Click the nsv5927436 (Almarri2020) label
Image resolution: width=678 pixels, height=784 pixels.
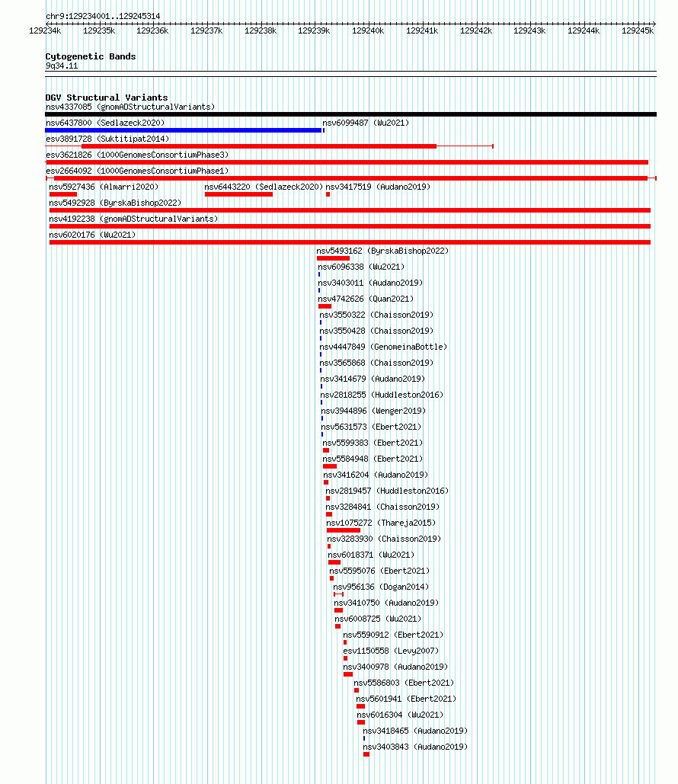click(104, 187)
